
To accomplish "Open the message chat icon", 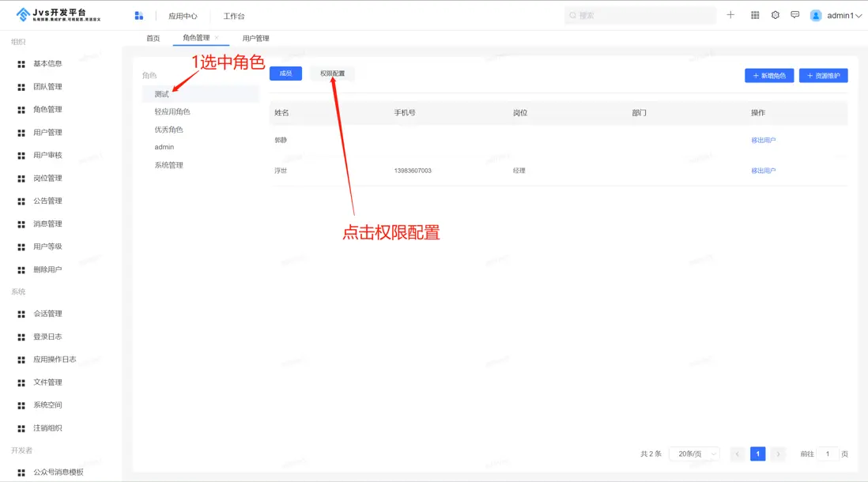I will click(x=795, y=15).
